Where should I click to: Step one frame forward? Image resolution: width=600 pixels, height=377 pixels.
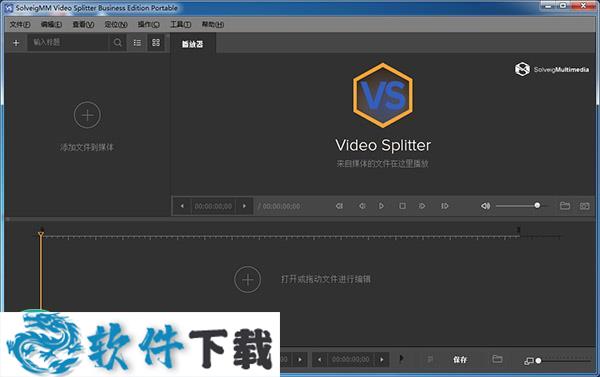[422, 206]
